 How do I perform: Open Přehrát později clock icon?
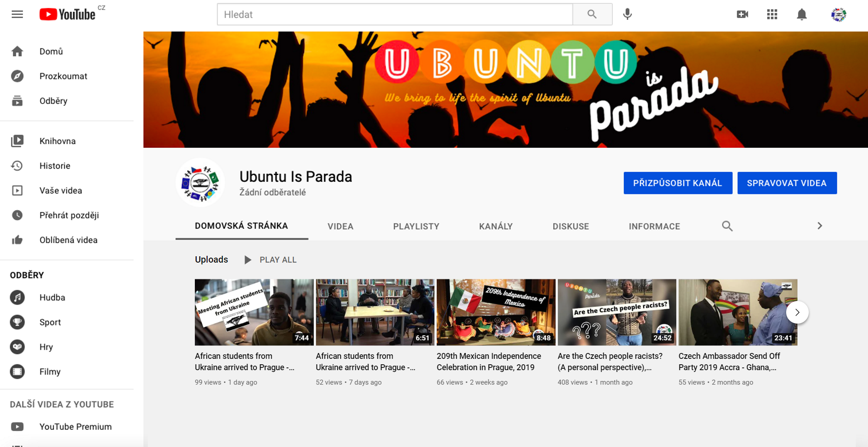pos(17,215)
